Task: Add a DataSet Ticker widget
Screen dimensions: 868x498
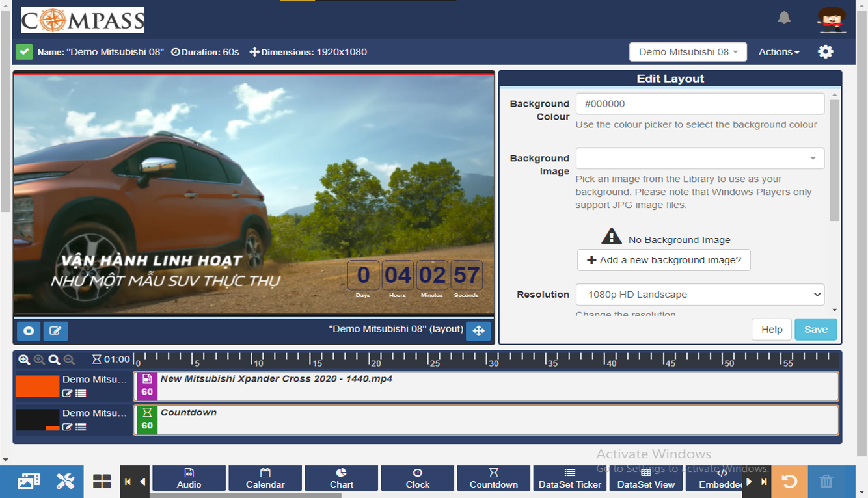Action: pyautogui.click(x=569, y=478)
